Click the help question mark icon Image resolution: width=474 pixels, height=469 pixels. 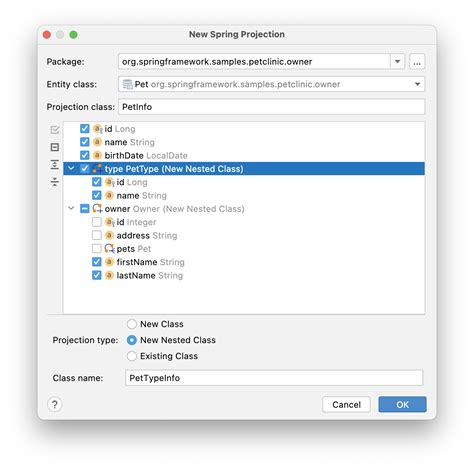click(55, 404)
